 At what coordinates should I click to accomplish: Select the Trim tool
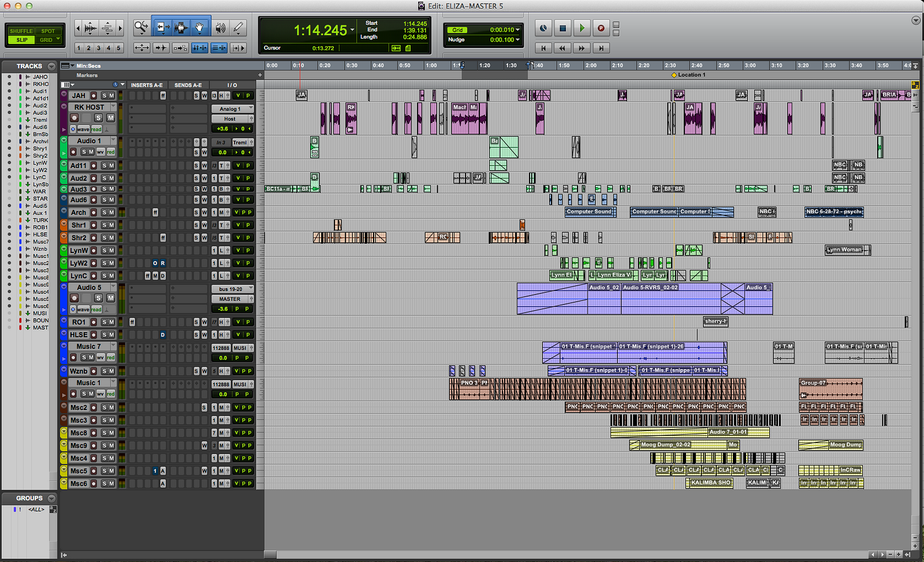pyautogui.click(x=163, y=27)
